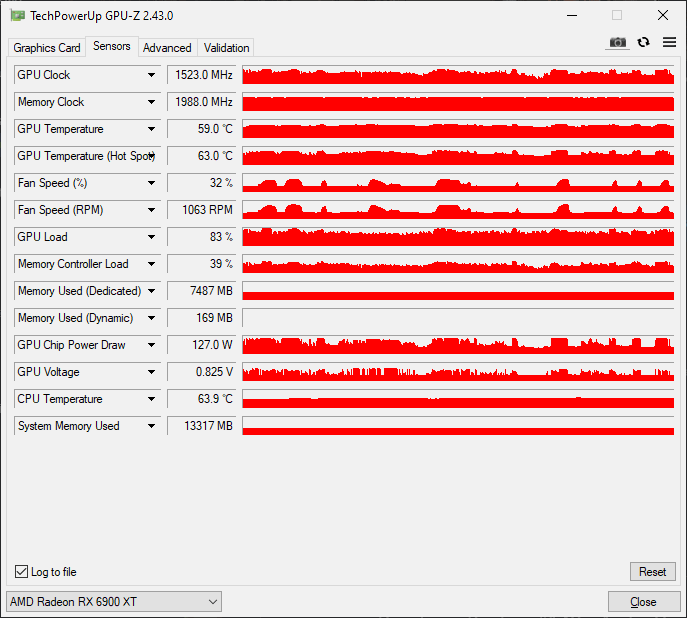Image resolution: width=687 pixels, height=618 pixels.
Task: Click the 1063 RPM fan value
Action: click(x=201, y=210)
